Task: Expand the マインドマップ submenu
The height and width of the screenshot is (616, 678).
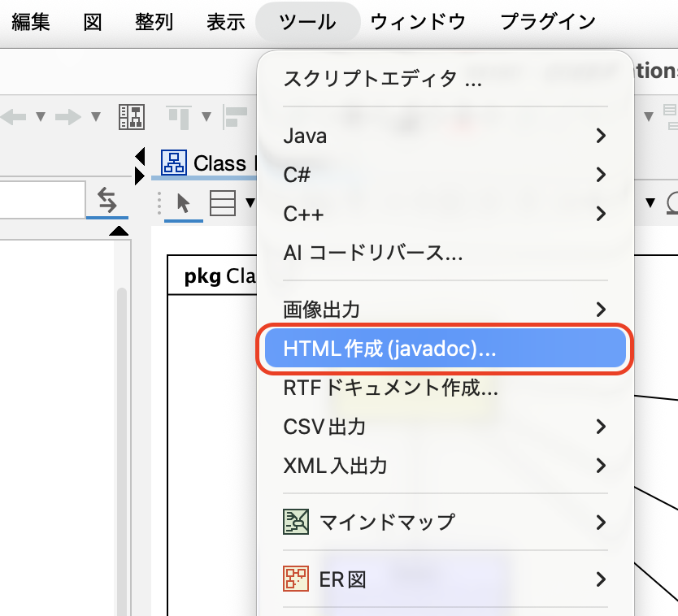Action: pos(445,521)
